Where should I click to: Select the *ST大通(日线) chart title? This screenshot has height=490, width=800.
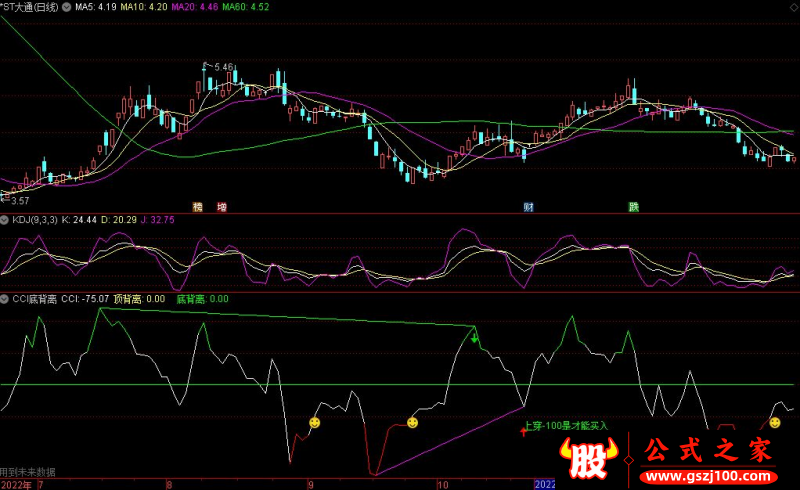30,7
